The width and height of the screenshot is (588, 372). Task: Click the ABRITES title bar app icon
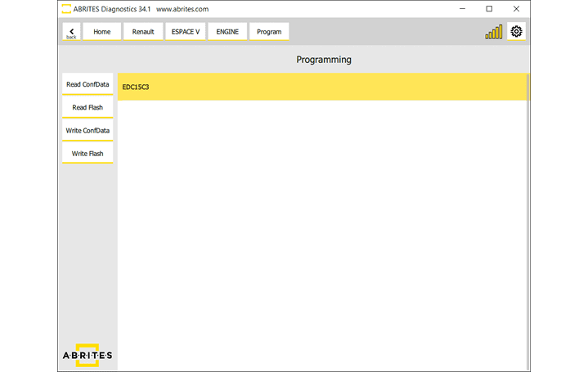tap(66, 9)
